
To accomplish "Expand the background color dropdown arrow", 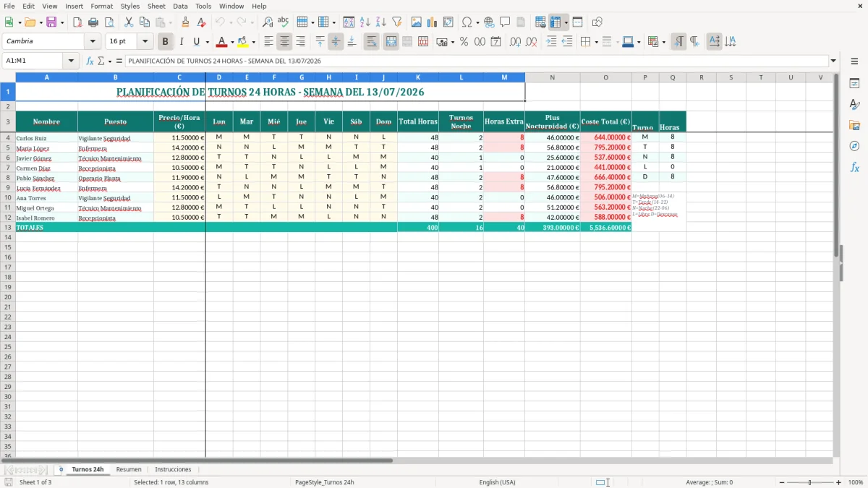I will 254,42.
